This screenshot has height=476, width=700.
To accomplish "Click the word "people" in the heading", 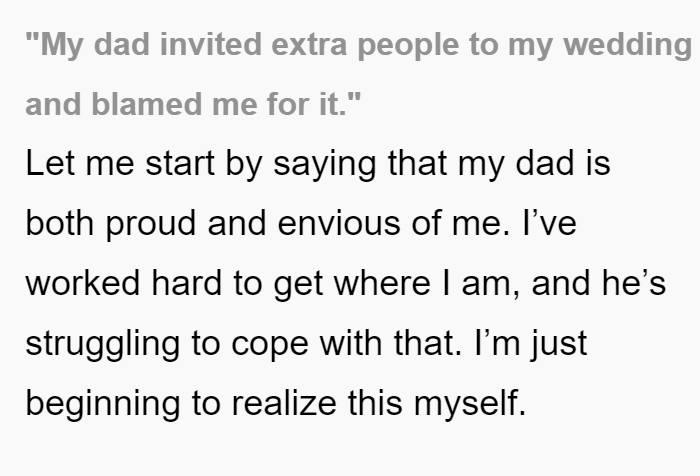I will coord(408,46).
